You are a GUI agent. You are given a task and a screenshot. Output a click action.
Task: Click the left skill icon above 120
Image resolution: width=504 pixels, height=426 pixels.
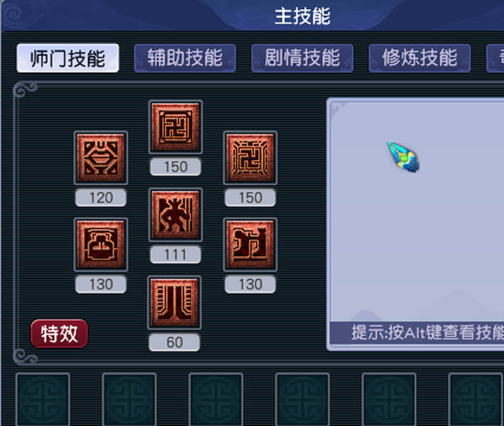click(101, 158)
